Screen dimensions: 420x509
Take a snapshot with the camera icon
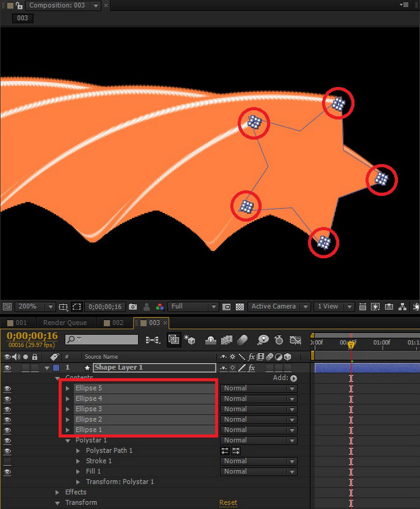tap(133, 307)
